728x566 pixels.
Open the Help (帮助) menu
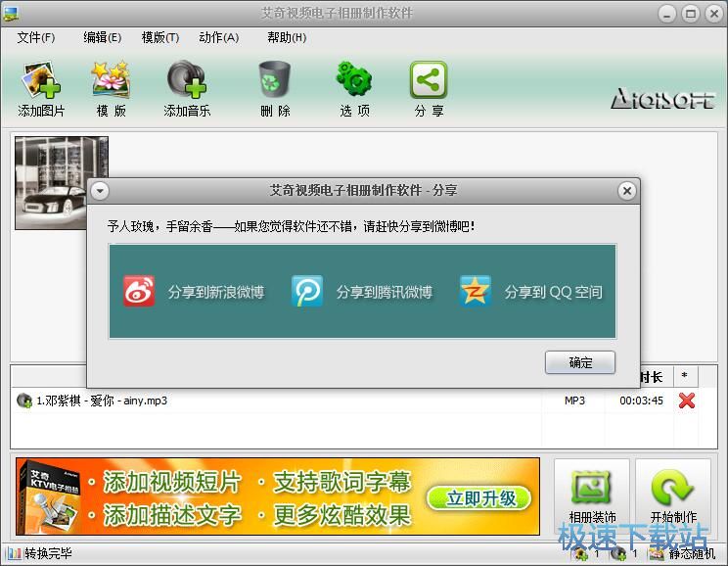coord(287,37)
